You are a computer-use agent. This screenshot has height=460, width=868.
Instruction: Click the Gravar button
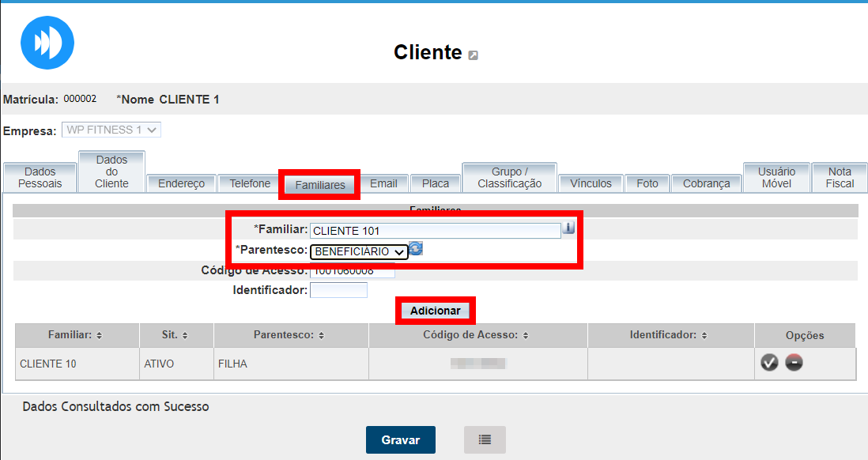400,440
